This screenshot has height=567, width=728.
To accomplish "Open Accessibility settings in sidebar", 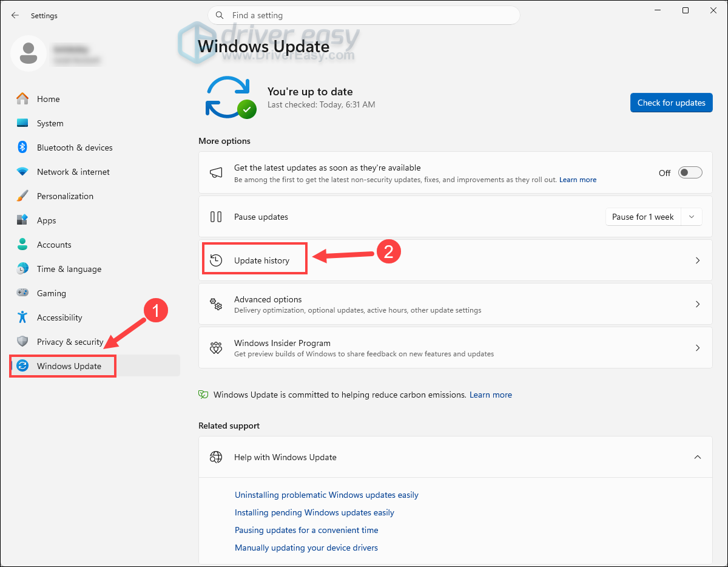I will [95, 317].
